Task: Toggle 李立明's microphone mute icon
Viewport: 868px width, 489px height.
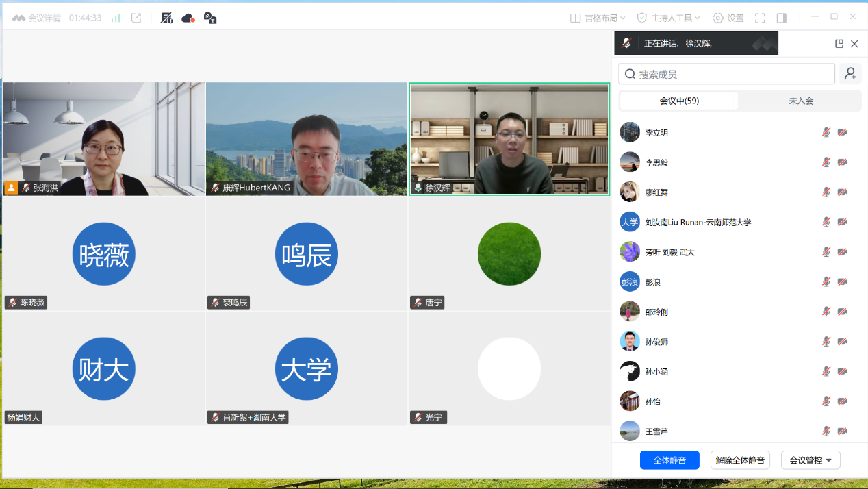Action: pyautogui.click(x=826, y=132)
